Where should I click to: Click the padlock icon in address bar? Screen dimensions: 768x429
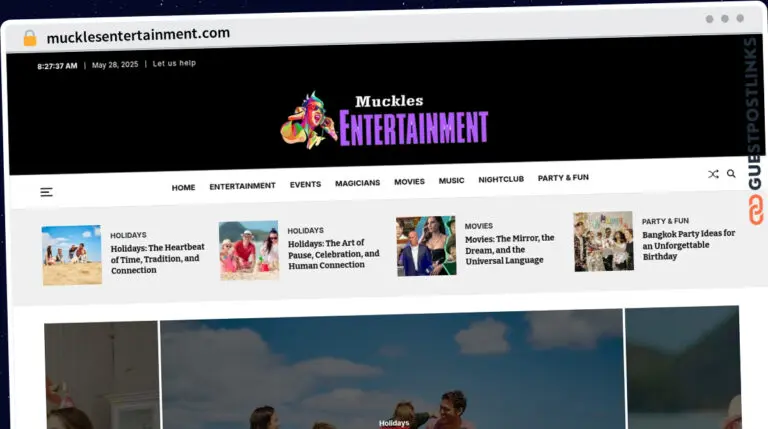click(30, 38)
